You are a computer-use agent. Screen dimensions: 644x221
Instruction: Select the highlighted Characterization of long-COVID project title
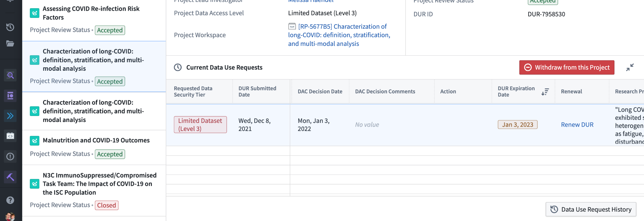coord(93,60)
